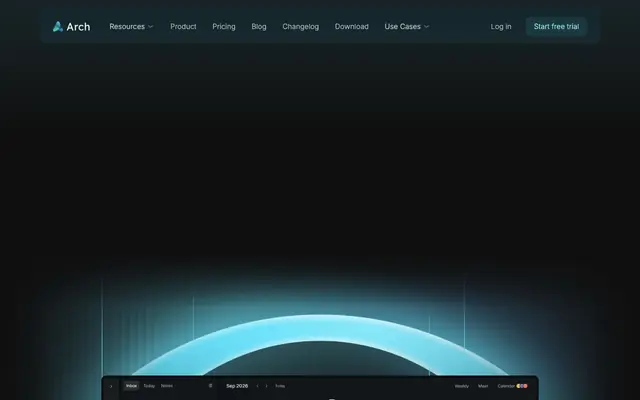This screenshot has height=400, width=640.
Task: Click the Start free trial button
Action: [556, 27]
